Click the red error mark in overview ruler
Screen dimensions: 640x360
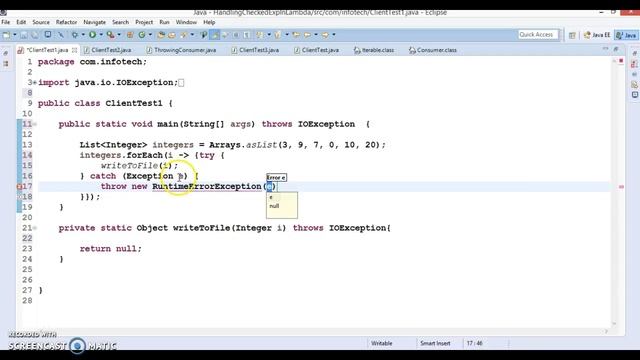pyautogui.click(x=621, y=187)
